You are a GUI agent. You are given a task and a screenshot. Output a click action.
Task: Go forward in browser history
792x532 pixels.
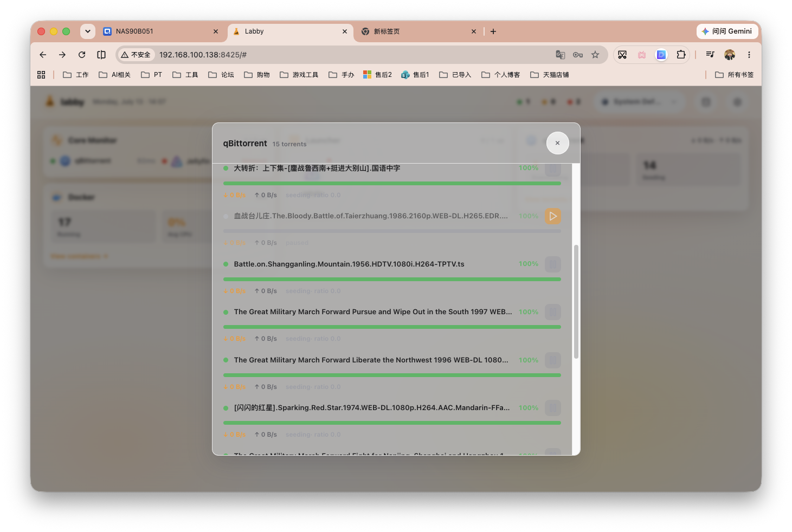point(62,55)
